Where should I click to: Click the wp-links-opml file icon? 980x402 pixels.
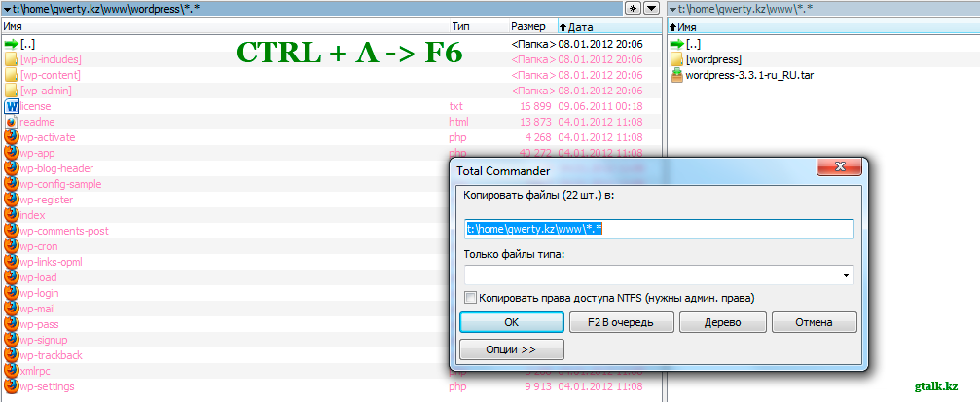click(x=12, y=262)
